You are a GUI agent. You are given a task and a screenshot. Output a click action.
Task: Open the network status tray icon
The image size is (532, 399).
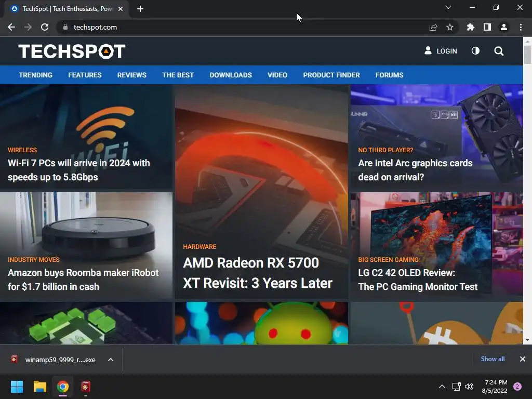tap(456, 387)
